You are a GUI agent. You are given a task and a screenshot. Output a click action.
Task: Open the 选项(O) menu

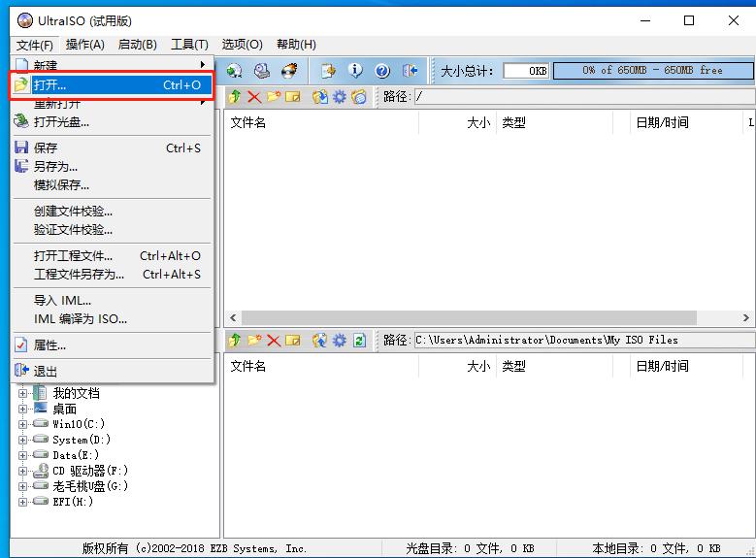coord(242,45)
